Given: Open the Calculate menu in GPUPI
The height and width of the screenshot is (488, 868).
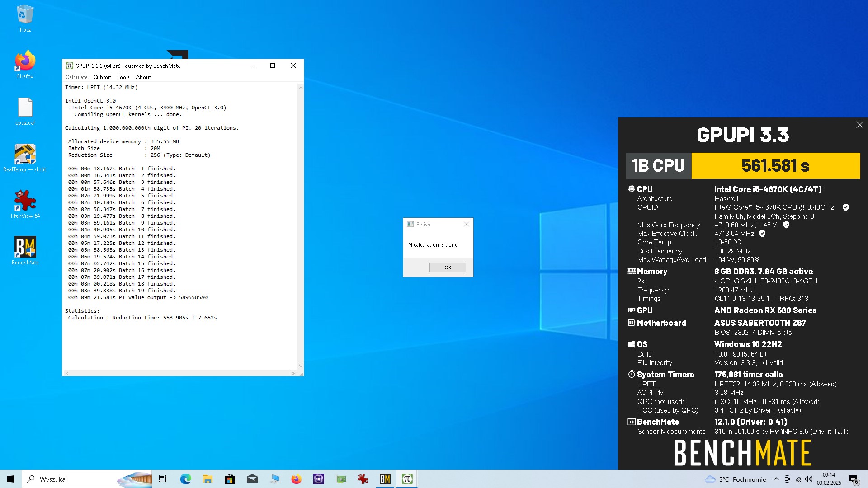Looking at the screenshot, I should coord(76,77).
